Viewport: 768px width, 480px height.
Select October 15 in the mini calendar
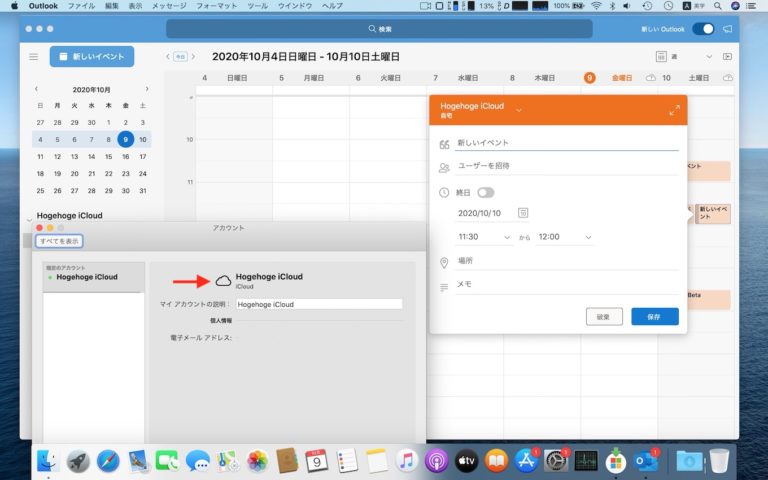click(109, 157)
